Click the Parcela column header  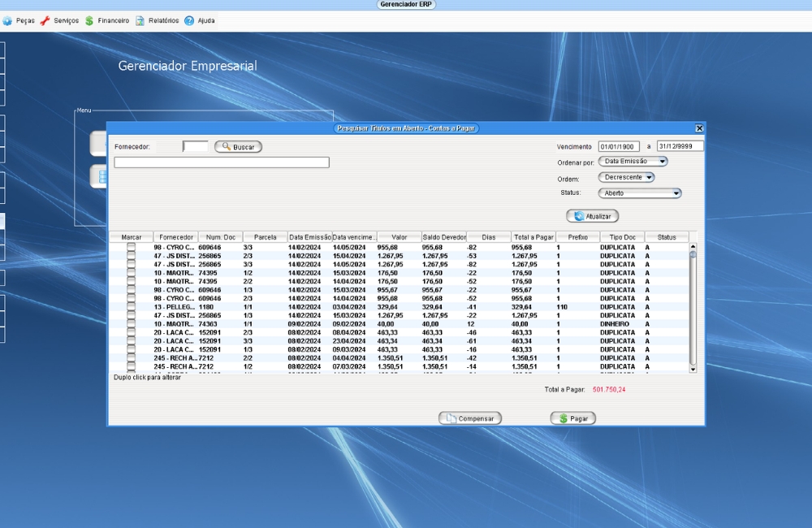tap(266, 237)
